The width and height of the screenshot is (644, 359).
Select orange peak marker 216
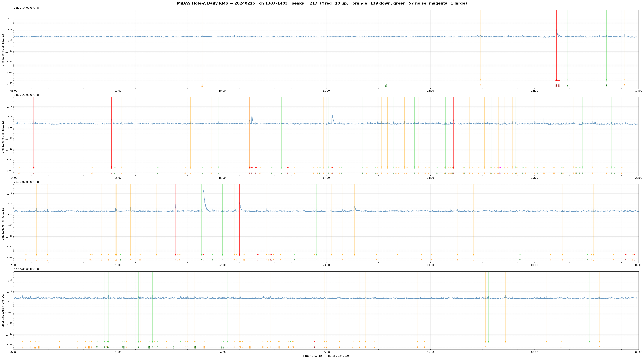(x=600, y=341)
